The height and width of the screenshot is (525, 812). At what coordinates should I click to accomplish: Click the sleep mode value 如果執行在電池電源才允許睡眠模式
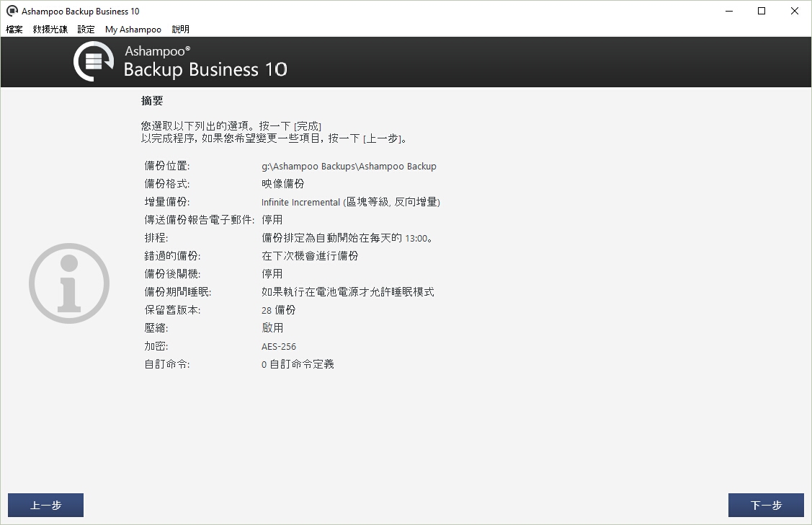click(x=347, y=292)
